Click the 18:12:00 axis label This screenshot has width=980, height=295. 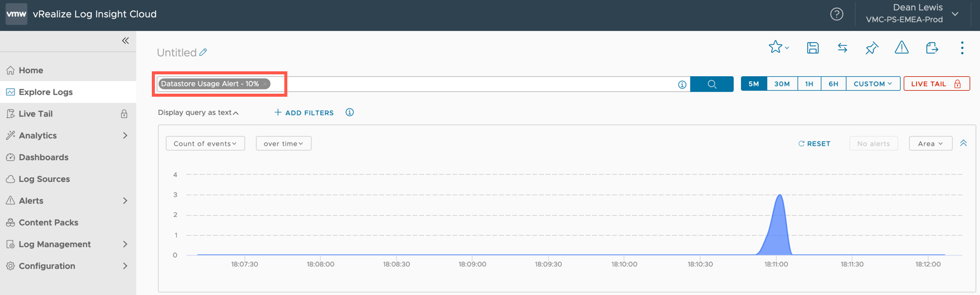click(x=928, y=264)
